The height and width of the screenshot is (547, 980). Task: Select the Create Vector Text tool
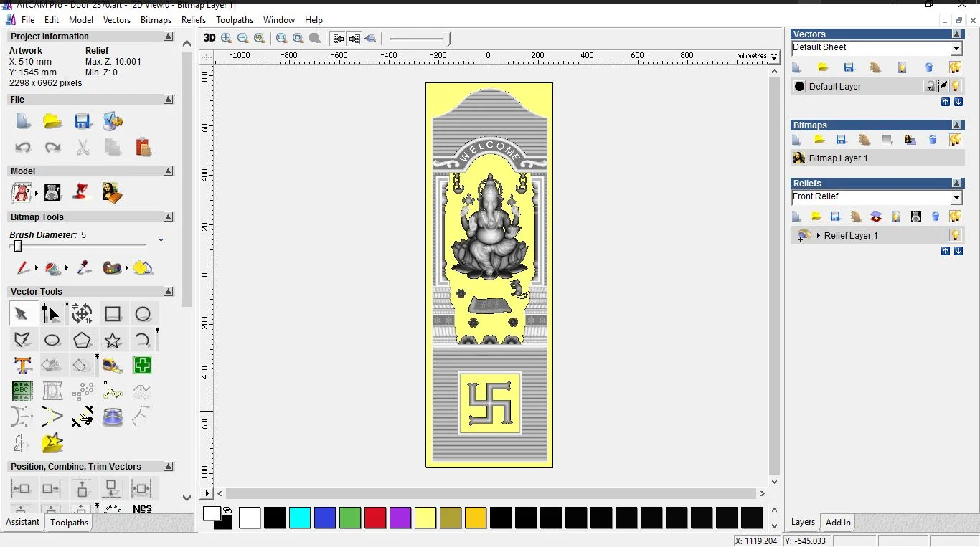click(22, 366)
